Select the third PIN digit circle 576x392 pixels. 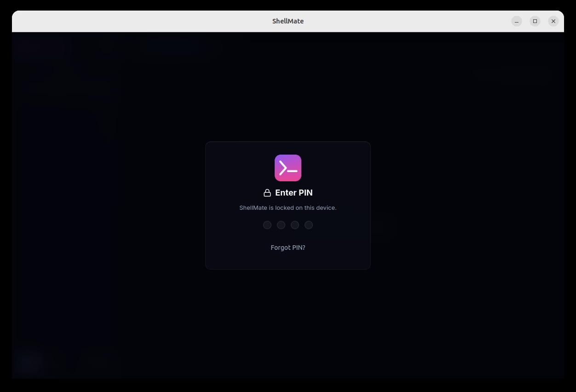pyautogui.click(x=295, y=225)
